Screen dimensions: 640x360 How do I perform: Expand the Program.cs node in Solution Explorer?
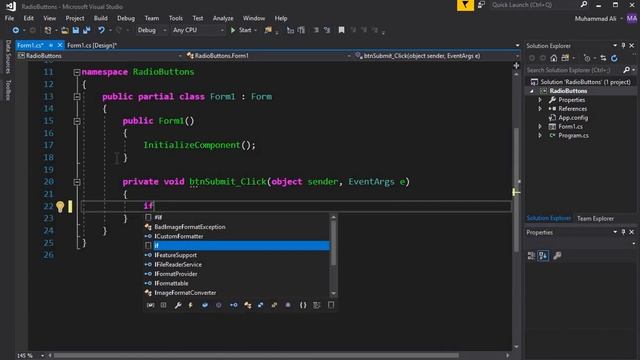pos(540,136)
